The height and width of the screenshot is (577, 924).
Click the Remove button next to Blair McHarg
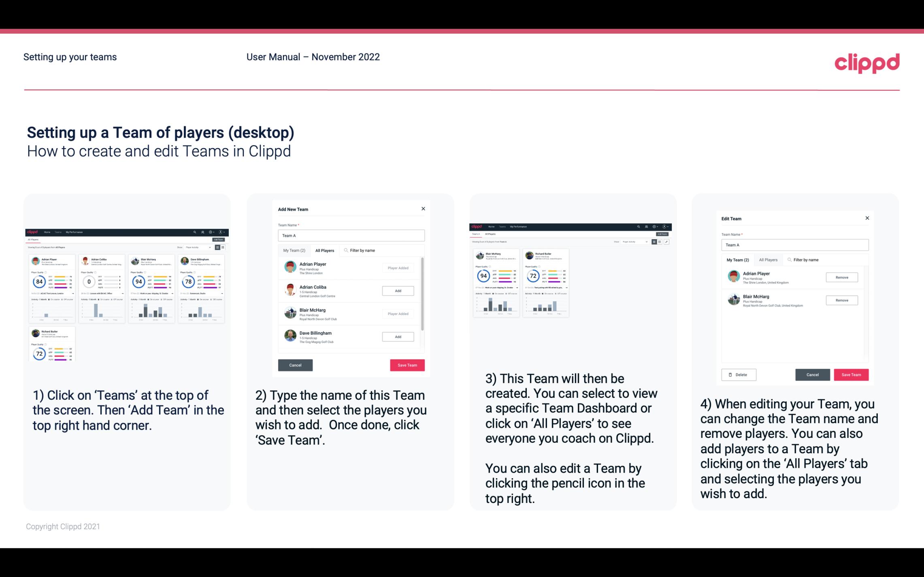point(841,300)
